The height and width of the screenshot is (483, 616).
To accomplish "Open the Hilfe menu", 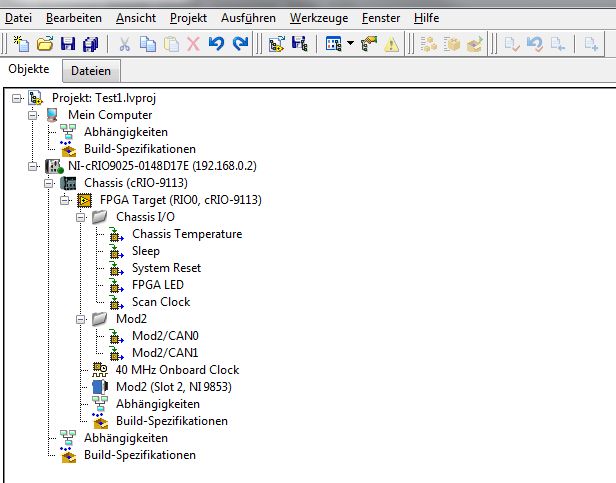I will click(427, 18).
